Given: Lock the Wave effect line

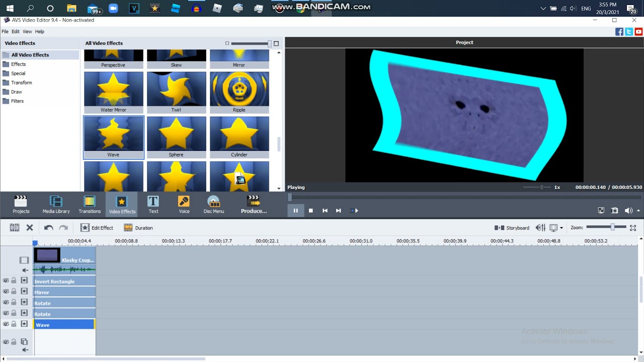Looking at the screenshot, I should click(14, 324).
